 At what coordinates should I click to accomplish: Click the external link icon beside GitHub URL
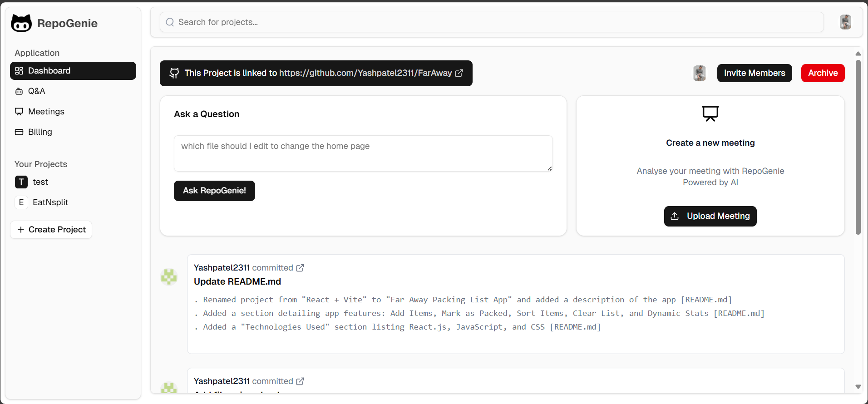[x=459, y=73]
